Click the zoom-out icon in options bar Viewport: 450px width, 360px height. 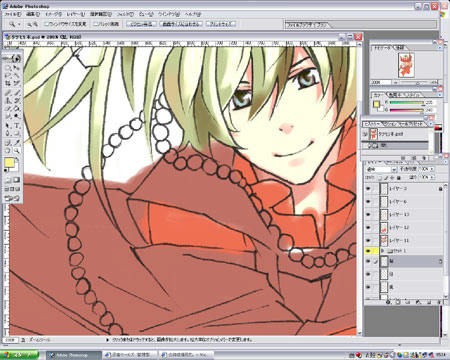(36, 24)
